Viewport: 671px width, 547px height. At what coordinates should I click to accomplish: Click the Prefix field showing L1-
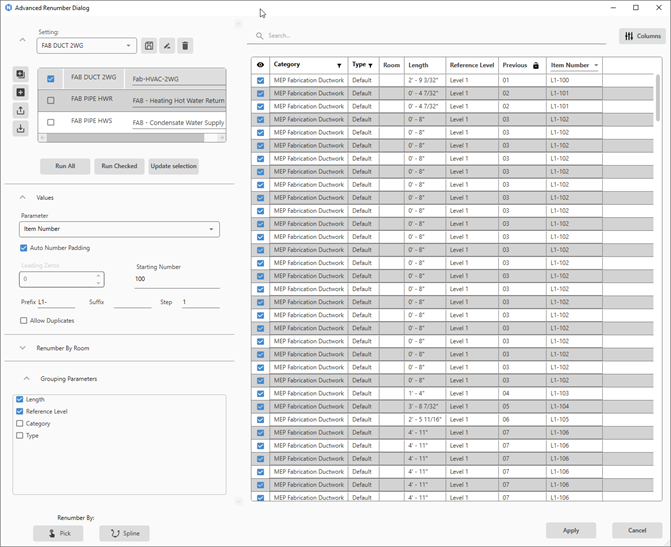[x=56, y=302]
